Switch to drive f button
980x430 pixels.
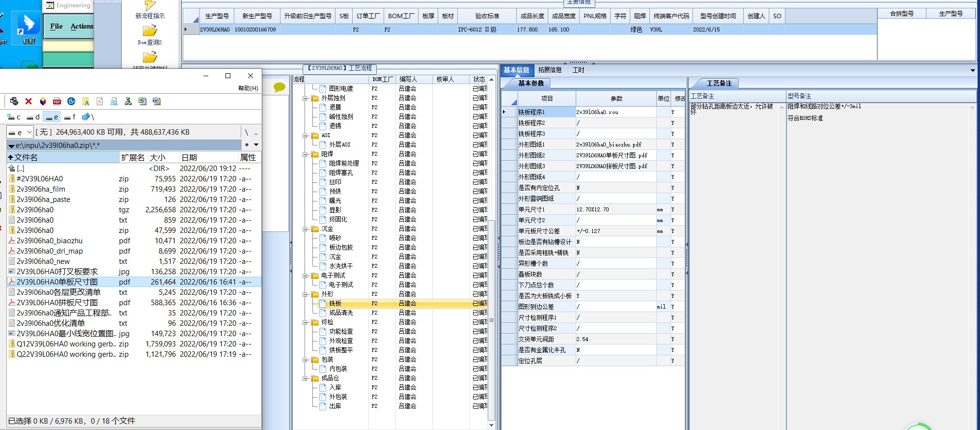click(x=70, y=117)
